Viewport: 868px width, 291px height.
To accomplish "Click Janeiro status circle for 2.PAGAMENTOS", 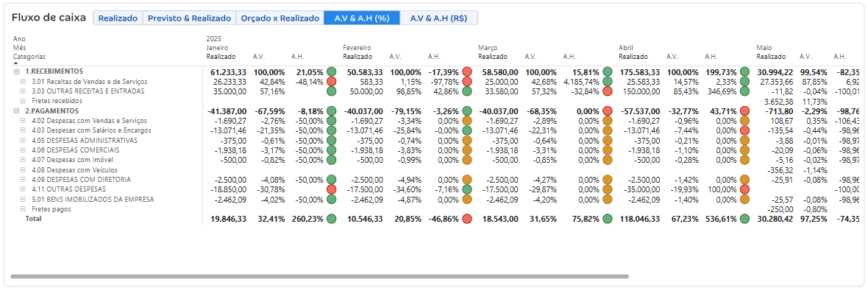I will (x=332, y=111).
